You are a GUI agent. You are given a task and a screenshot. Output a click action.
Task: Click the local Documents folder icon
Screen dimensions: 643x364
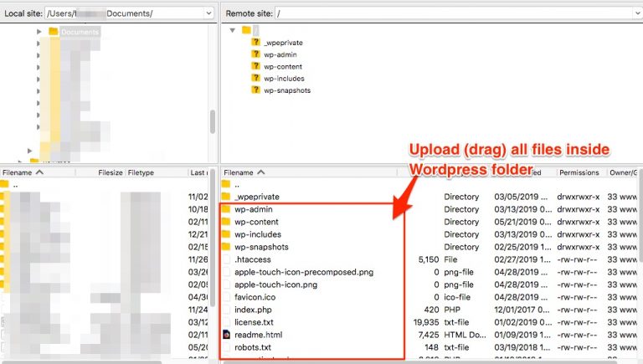(x=53, y=31)
